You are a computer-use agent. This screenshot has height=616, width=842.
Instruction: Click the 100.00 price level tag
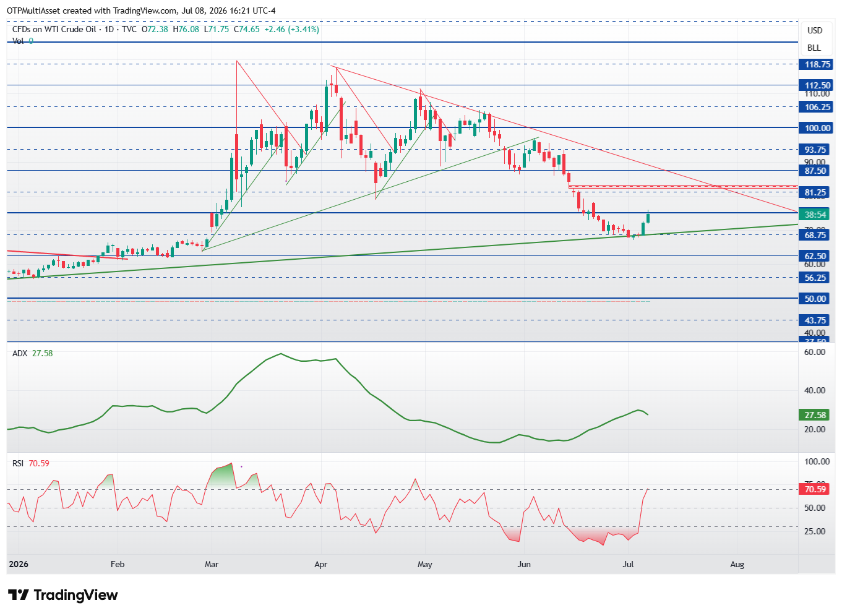817,128
